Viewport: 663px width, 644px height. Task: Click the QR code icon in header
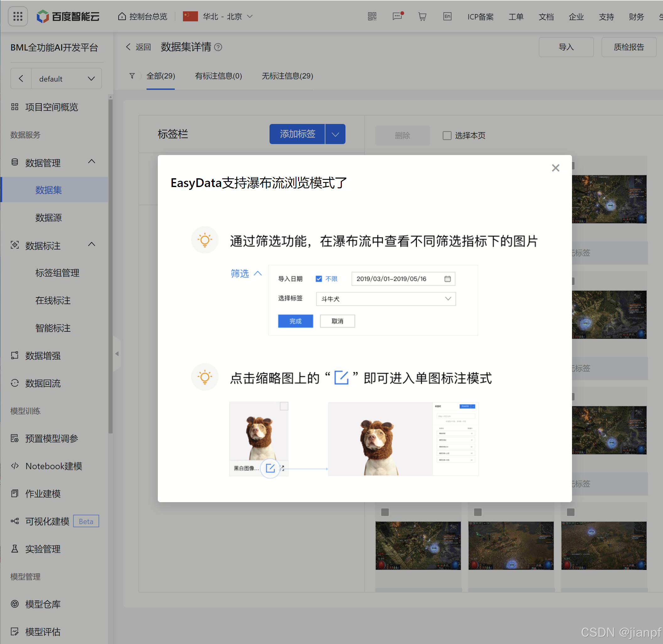(372, 16)
